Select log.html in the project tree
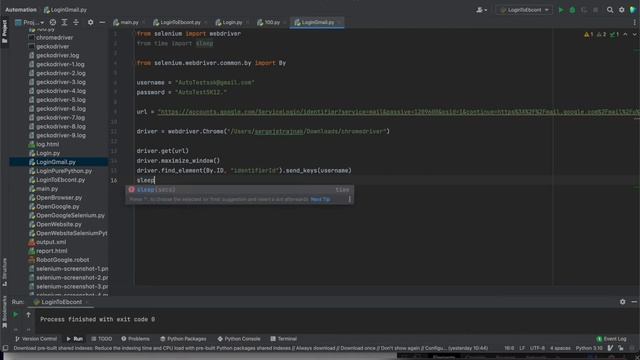Viewport: 640px width, 360px height. [47, 144]
